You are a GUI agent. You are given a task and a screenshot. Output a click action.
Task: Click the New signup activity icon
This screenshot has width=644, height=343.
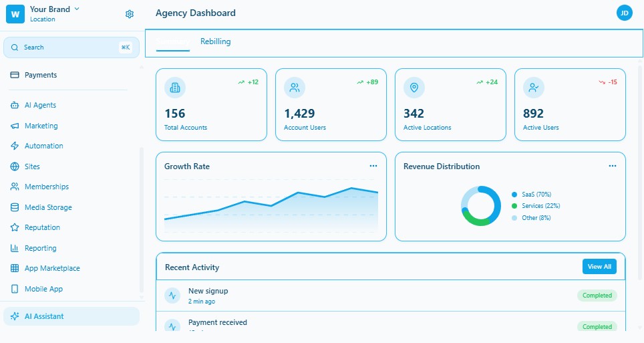pos(172,296)
